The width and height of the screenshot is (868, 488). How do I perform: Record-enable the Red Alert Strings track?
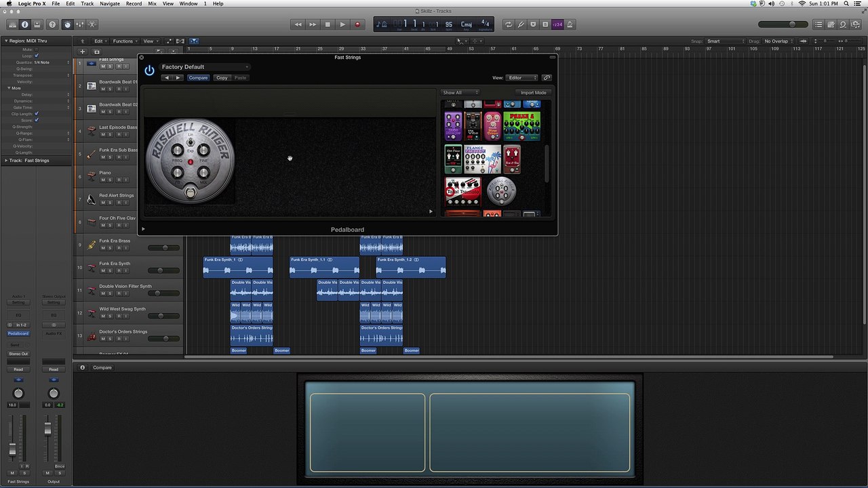118,202
